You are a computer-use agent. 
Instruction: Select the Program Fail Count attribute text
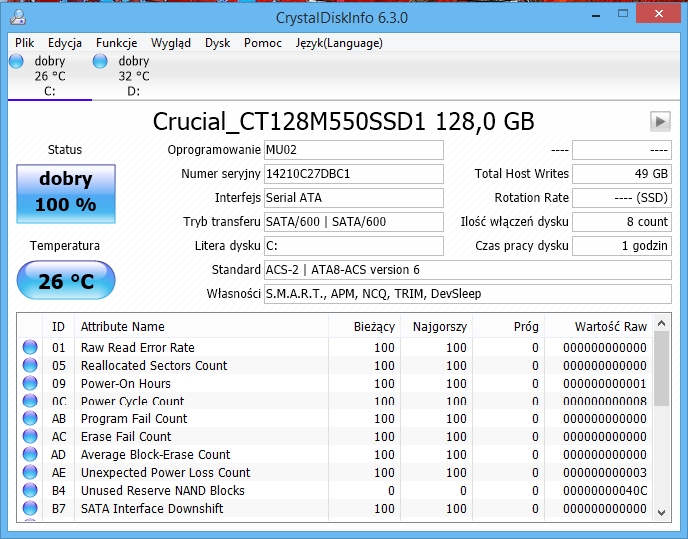(x=134, y=419)
